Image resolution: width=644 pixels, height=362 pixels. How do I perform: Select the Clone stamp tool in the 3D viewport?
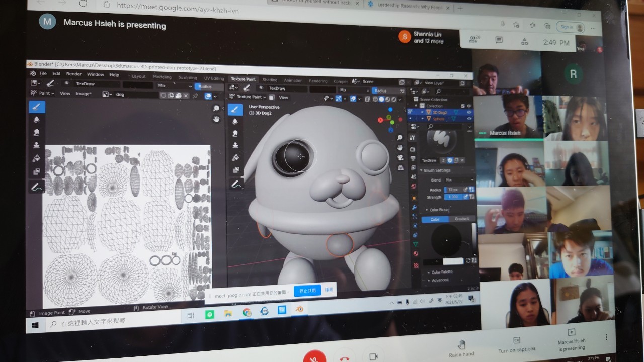(x=235, y=146)
